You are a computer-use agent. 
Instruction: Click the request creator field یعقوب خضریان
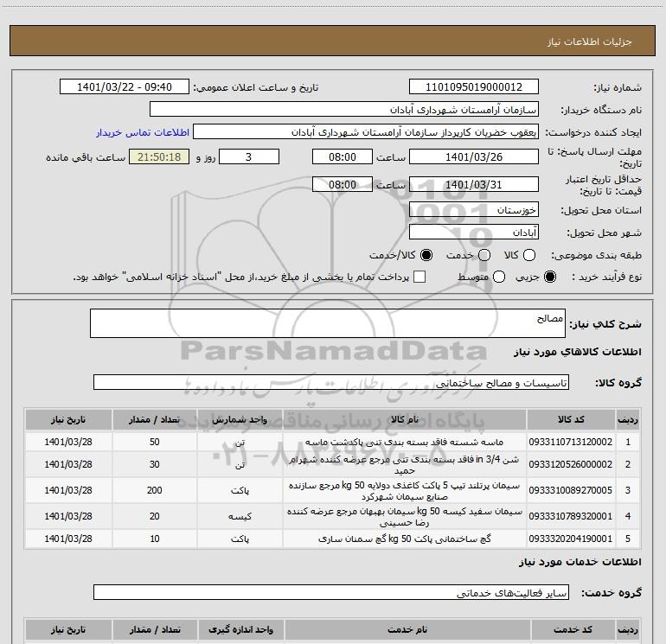click(366, 132)
